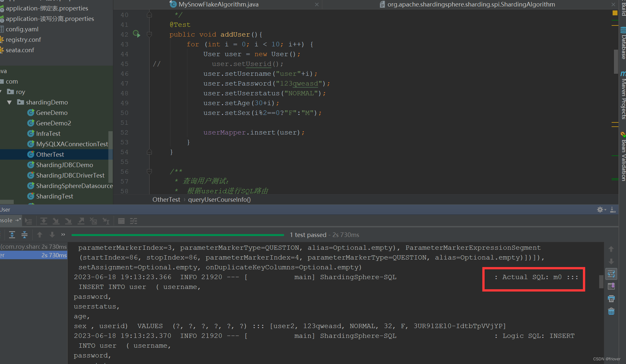
Task: Go to previous failed test arrow
Action: [x=40, y=235]
